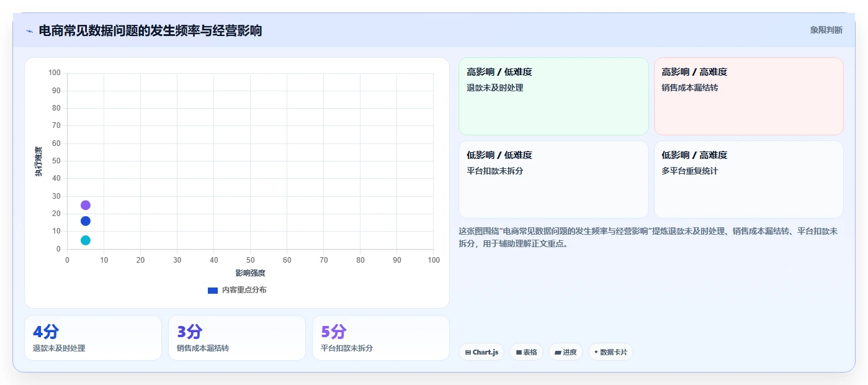Open the 低影响 / 高难度 quadrant card
The image size is (868, 385).
coord(749,179)
